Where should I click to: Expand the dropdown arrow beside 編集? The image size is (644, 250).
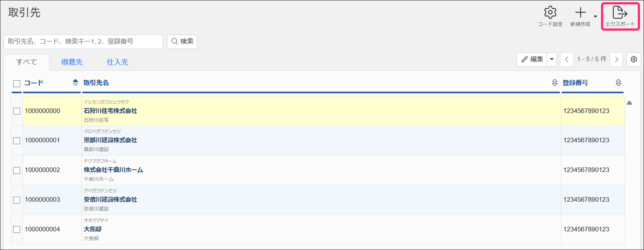pos(552,59)
